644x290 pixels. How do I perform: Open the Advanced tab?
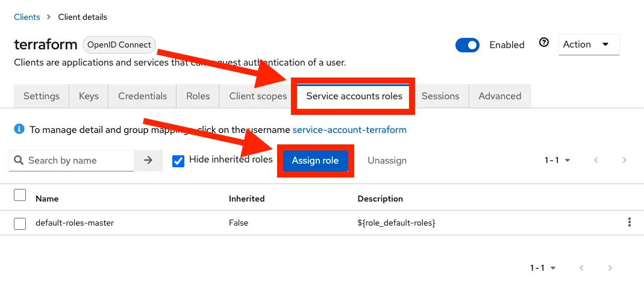click(x=500, y=96)
